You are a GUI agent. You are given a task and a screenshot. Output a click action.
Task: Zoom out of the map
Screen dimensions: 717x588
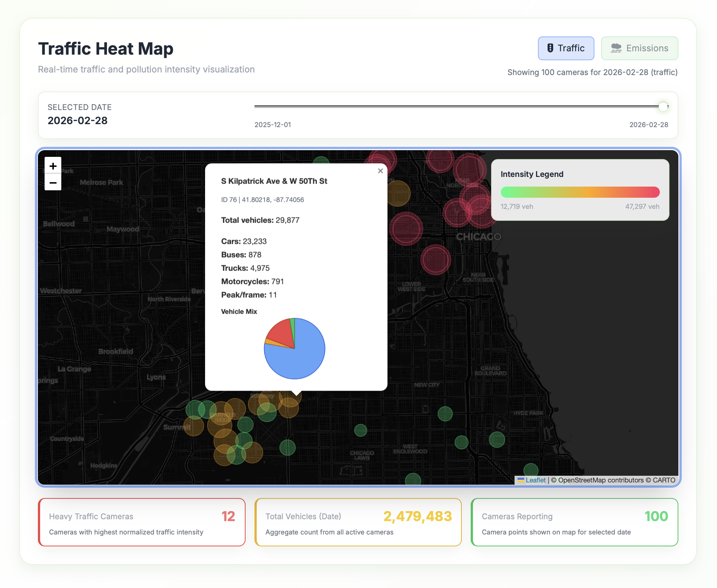[x=53, y=182]
